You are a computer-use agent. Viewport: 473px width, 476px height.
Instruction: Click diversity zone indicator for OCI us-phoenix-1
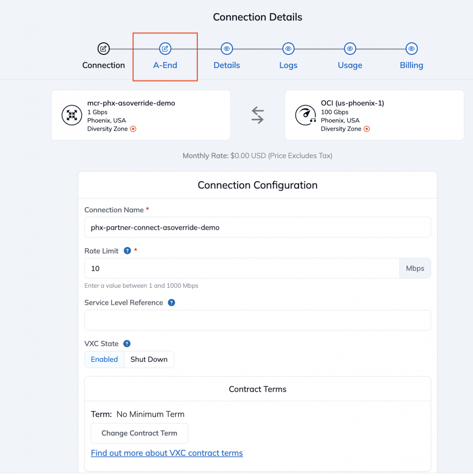click(x=366, y=129)
